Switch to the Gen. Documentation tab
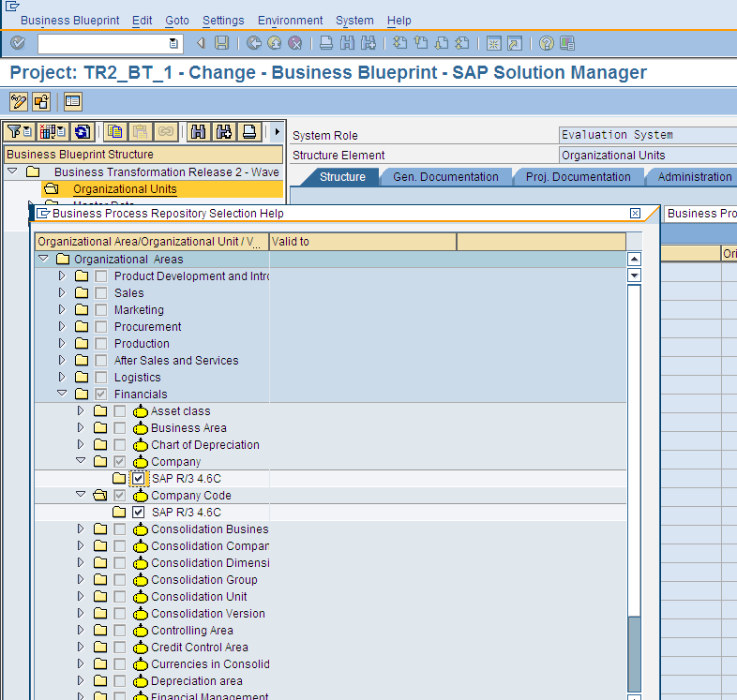The width and height of the screenshot is (737, 700). click(x=445, y=176)
